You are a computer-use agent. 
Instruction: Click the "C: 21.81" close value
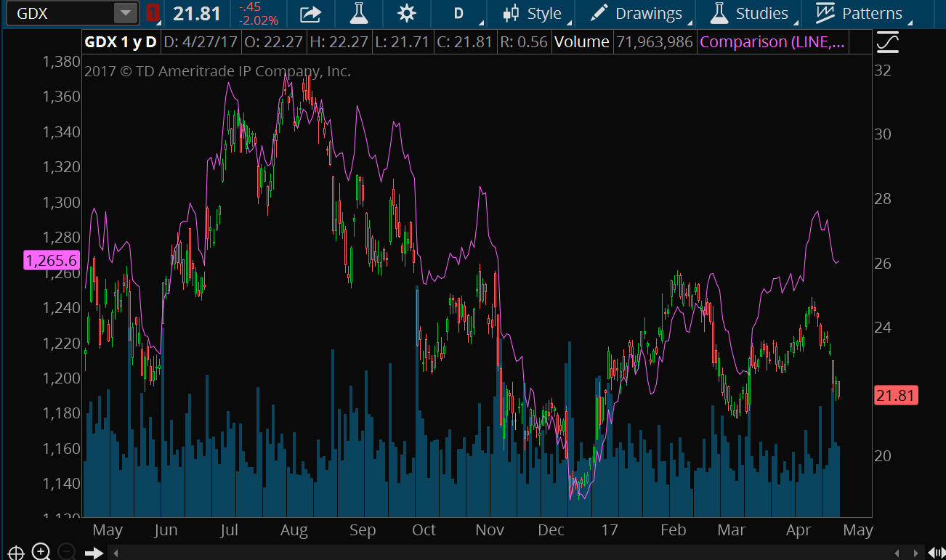[465, 42]
